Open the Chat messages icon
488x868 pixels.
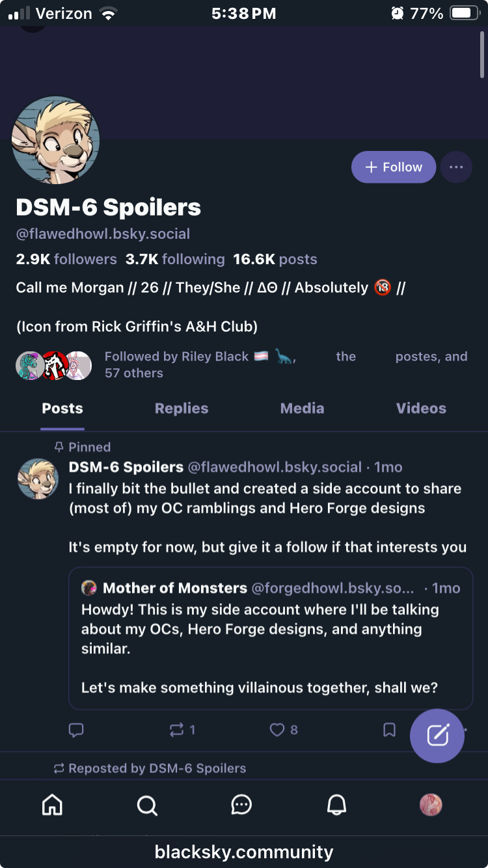point(241,806)
